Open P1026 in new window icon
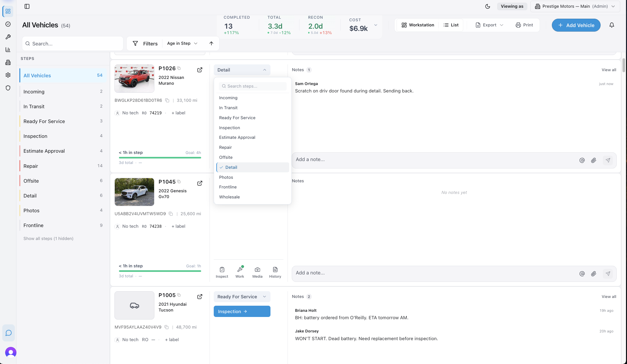Viewport: 627px width, 364px height. pos(200,70)
